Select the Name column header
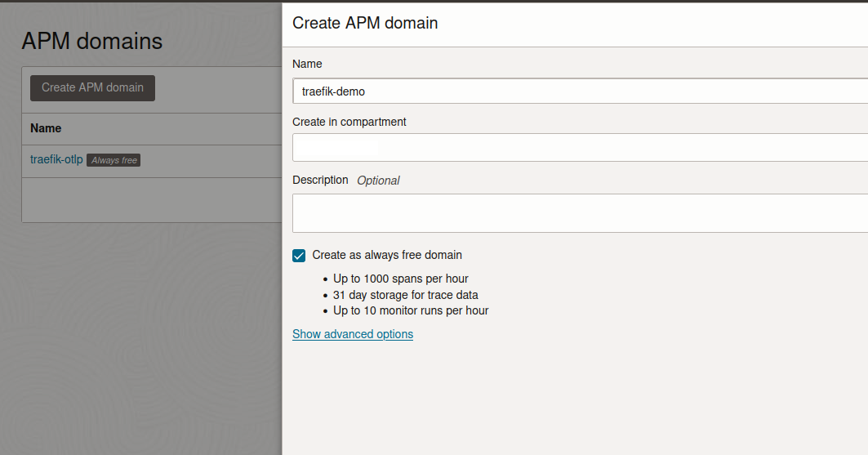 [x=46, y=128]
